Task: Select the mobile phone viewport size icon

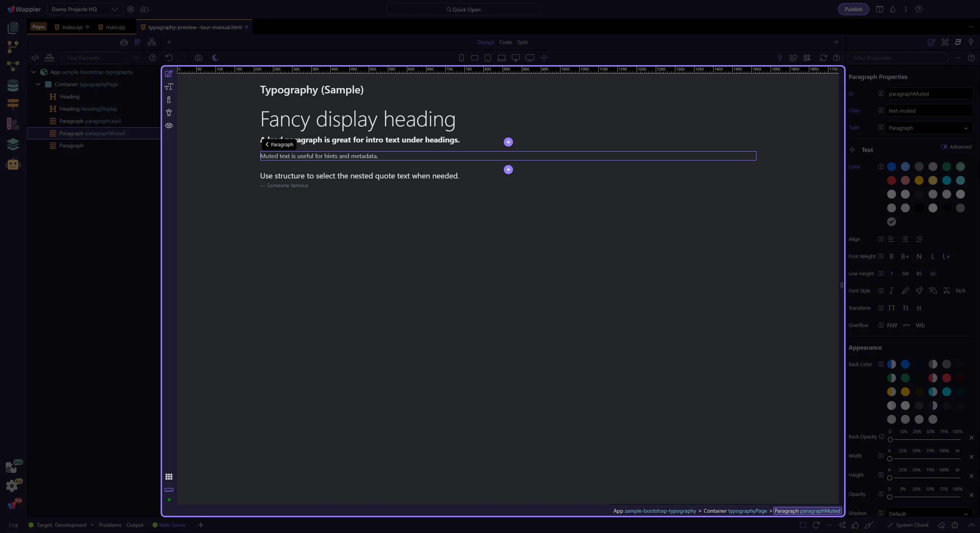Action: [461, 58]
